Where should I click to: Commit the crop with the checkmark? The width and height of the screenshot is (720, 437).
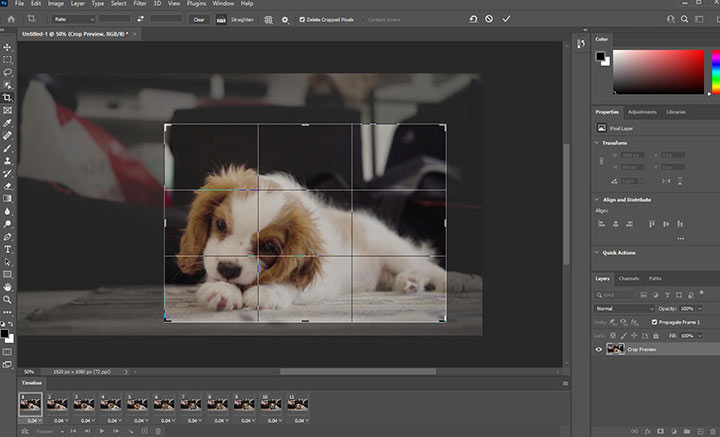506,19
